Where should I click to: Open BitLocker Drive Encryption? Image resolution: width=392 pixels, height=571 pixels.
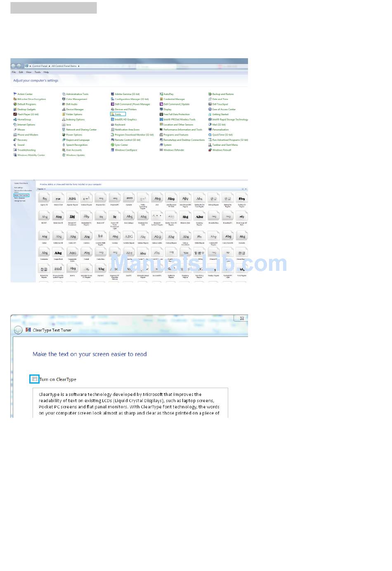coord(30,99)
